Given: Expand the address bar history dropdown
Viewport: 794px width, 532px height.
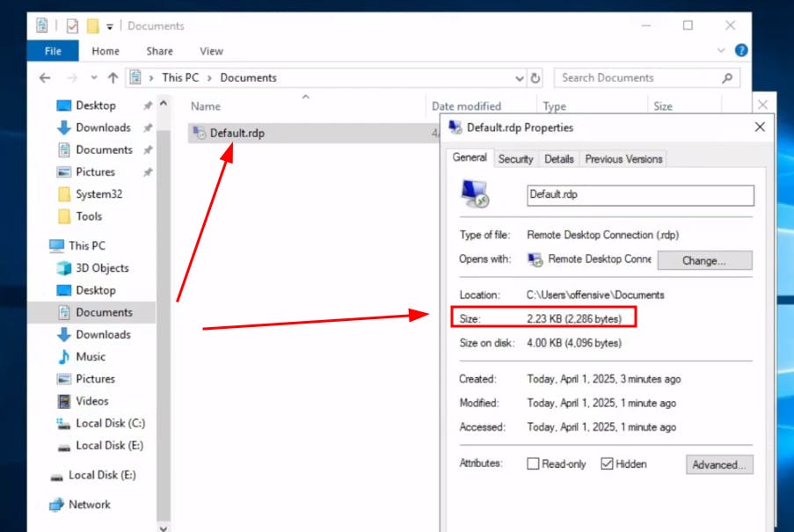Looking at the screenshot, I should (520, 77).
